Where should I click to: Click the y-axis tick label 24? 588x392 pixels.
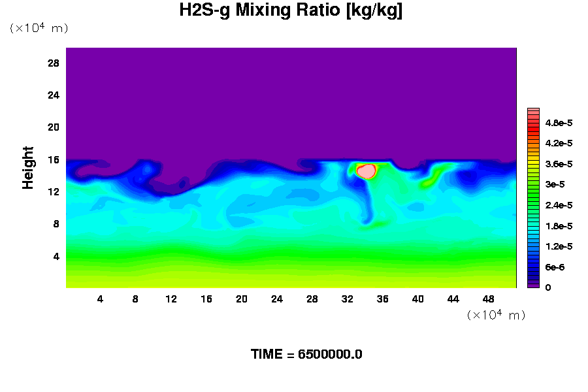[53, 95]
